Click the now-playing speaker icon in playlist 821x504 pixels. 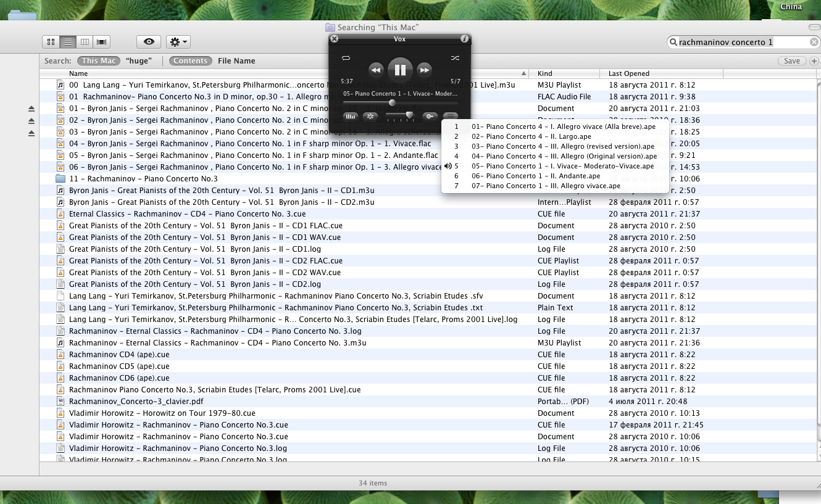point(448,166)
